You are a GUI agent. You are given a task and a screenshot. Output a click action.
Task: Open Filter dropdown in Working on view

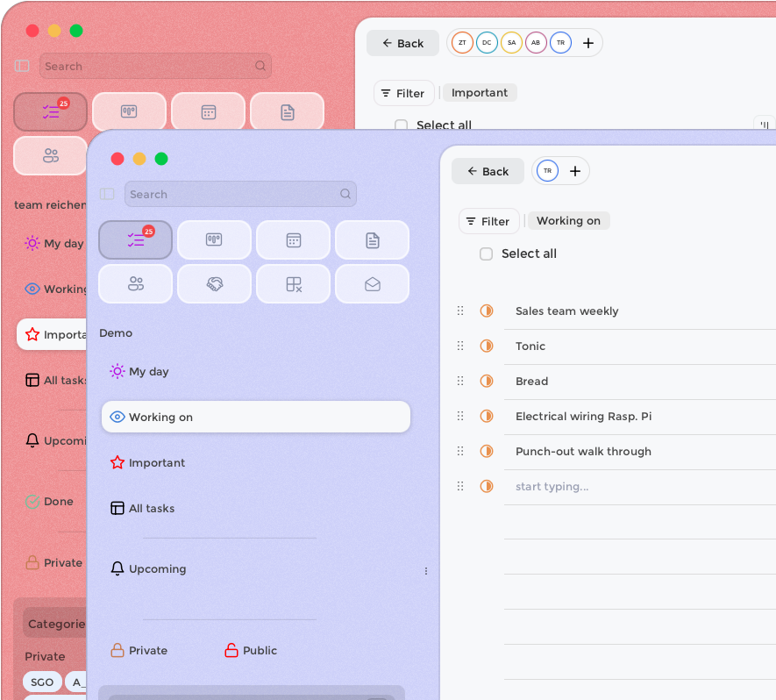point(488,221)
